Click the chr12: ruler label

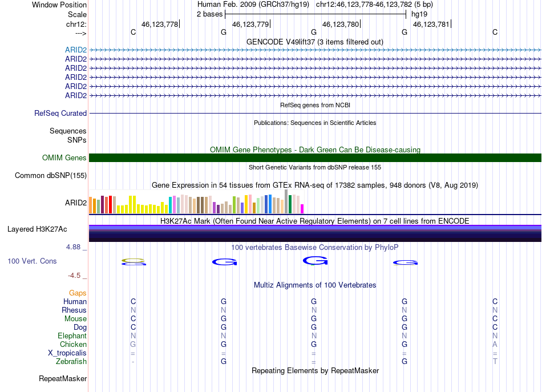point(76,24)
